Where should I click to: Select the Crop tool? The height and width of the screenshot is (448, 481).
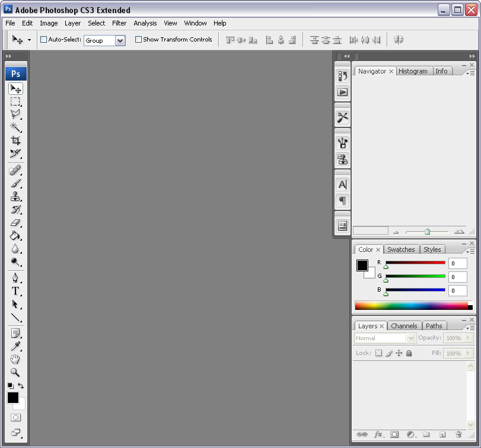click(15, 140)
